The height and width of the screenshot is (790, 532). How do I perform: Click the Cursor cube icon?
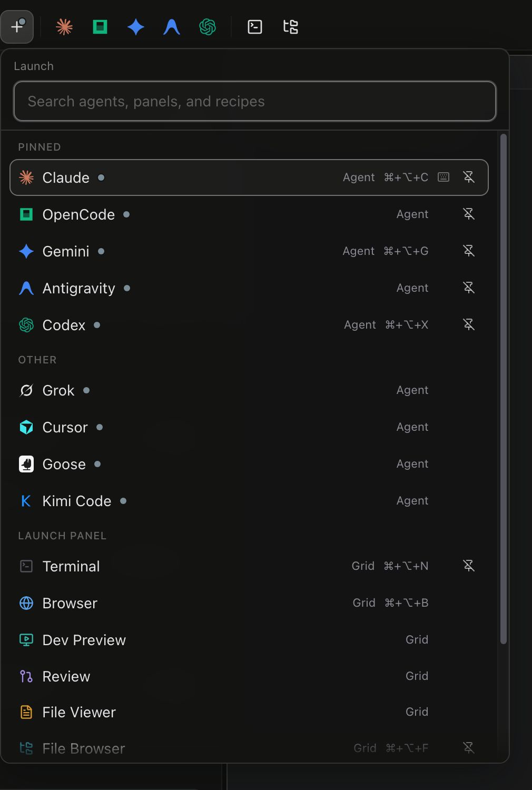tap(26, 427)
